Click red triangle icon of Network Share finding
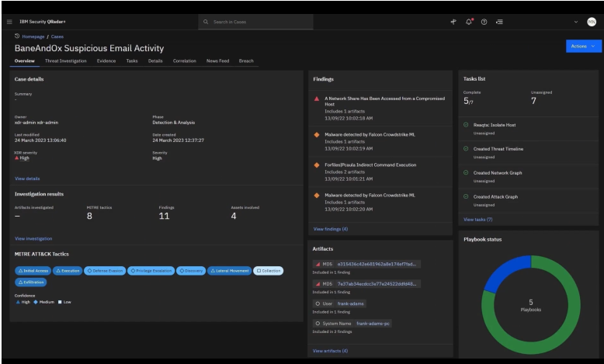 [317, 99]
